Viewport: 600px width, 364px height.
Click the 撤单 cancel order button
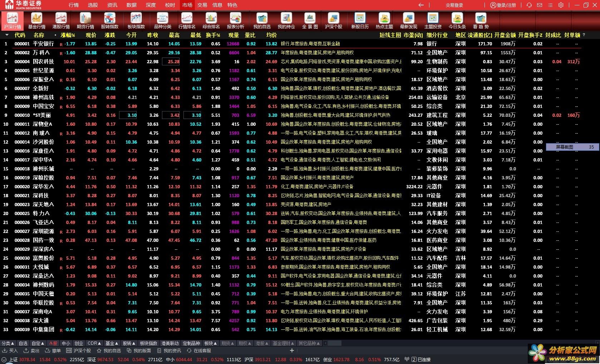point(53,351)
